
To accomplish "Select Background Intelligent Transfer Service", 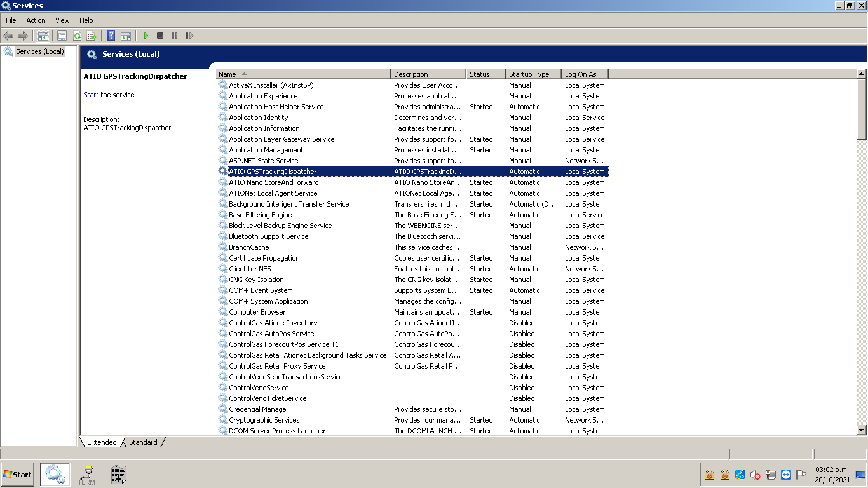I will click(412, 204).
